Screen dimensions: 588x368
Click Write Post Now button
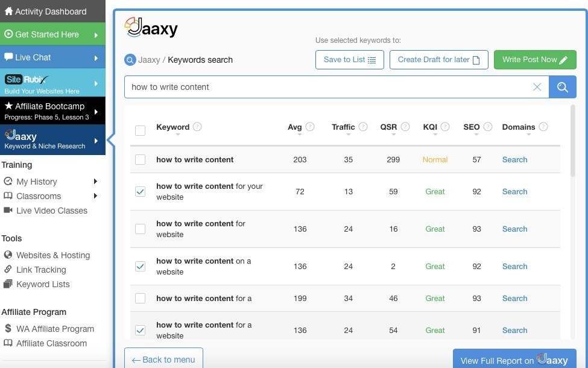(x=535, y=60)
